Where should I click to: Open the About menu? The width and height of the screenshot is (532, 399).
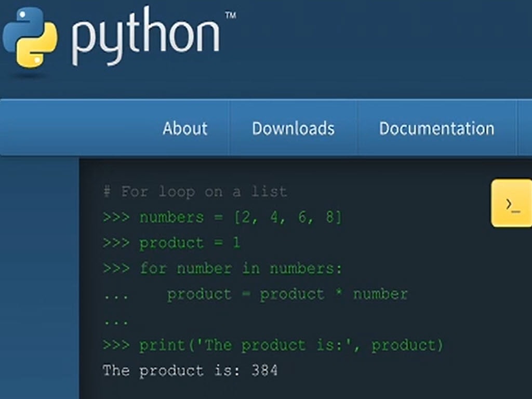[185, 128]
